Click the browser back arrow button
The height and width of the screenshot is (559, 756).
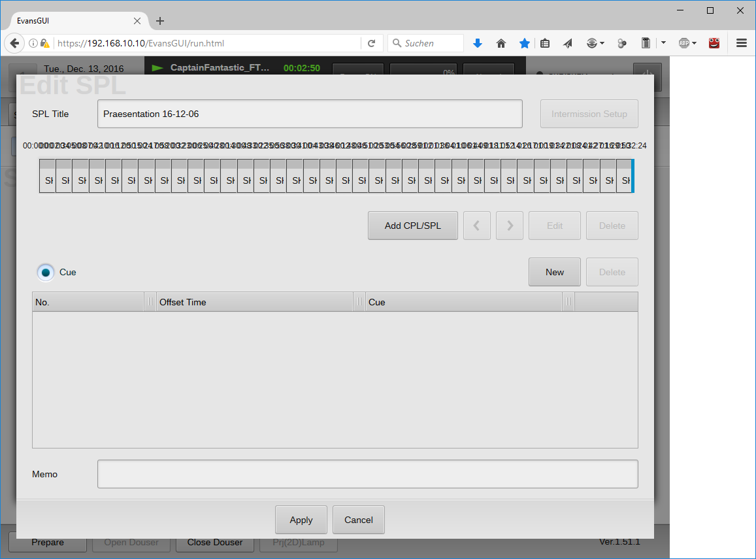(14, 43)
